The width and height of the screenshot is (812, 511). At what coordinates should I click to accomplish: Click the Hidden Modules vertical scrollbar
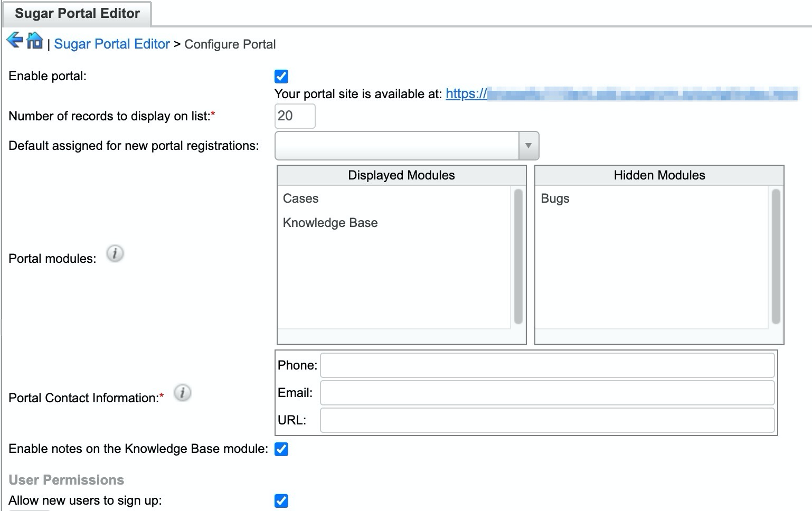(776, 257)
